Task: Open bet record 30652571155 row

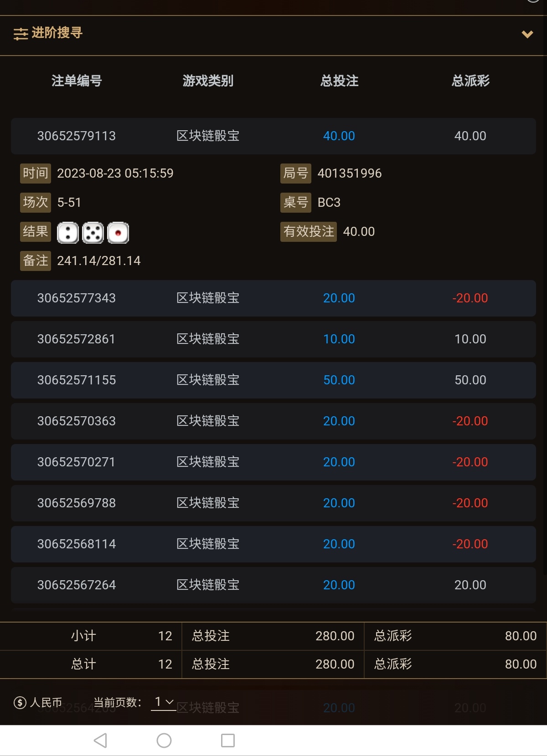Action: pos(273,380)
